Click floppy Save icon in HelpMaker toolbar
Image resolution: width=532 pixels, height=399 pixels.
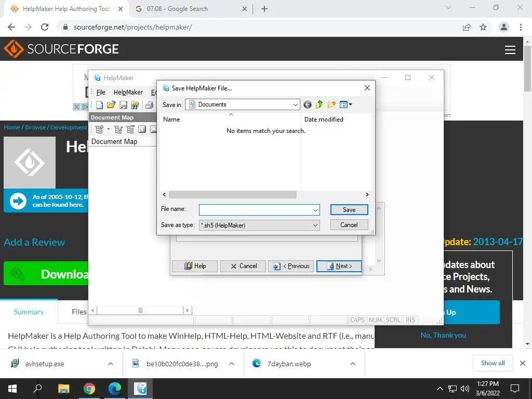tap(123, 105)
